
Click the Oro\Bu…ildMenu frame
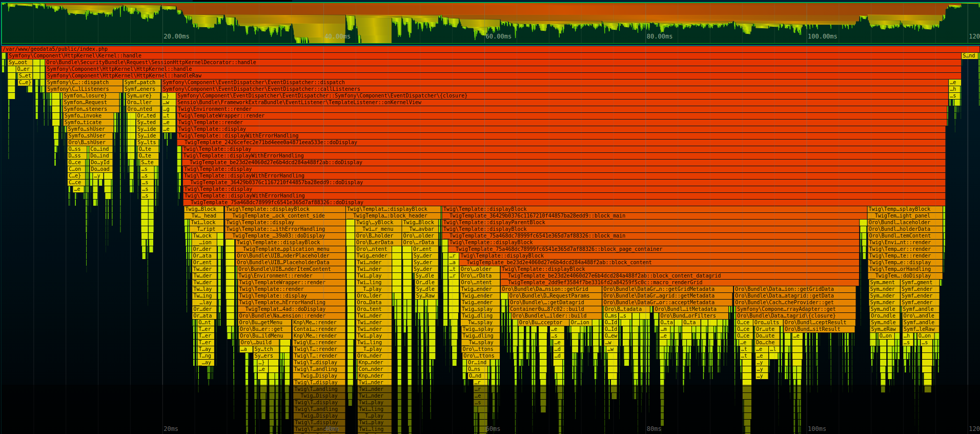[265, 336]
